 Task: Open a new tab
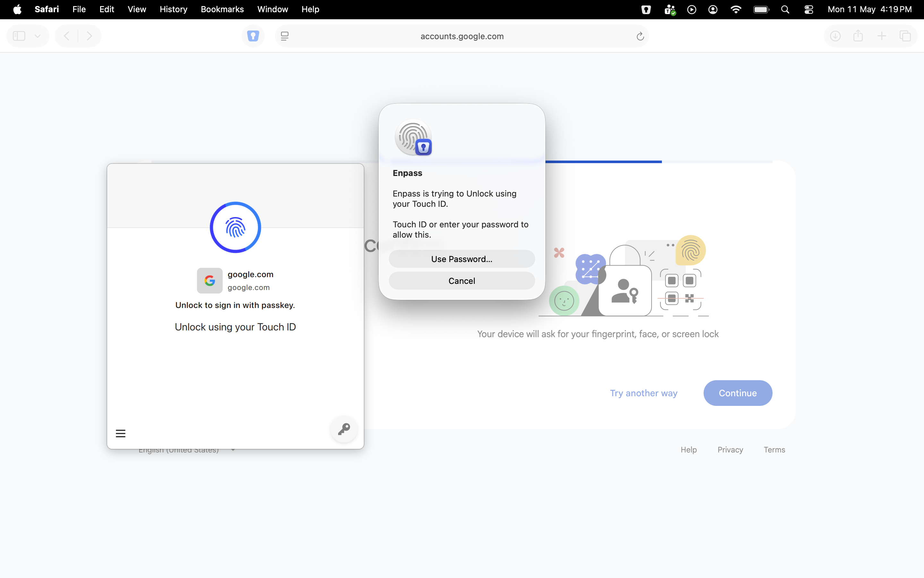click(882, 36)
